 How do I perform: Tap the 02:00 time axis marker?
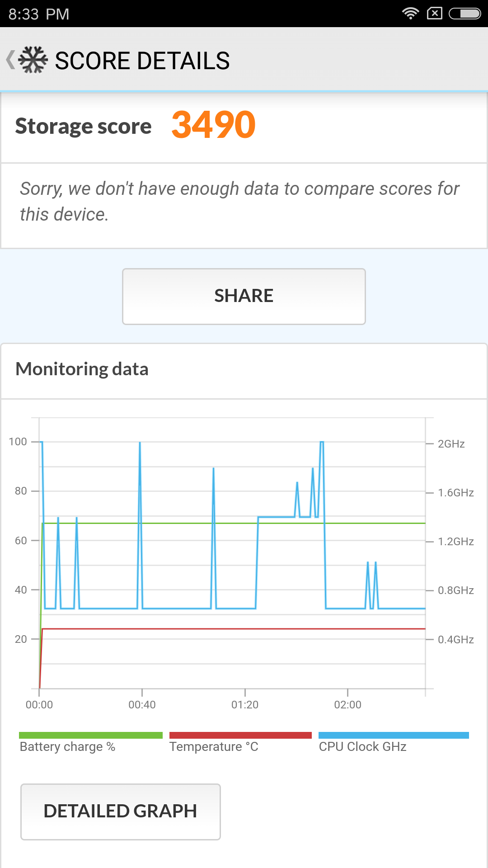pyautogui.click(x=347, y=704)
